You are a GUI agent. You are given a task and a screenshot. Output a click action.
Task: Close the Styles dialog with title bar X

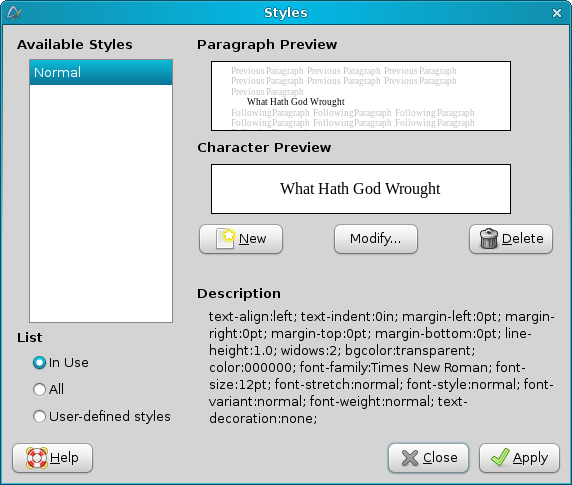pyautogui.click(x=557, y=13)
